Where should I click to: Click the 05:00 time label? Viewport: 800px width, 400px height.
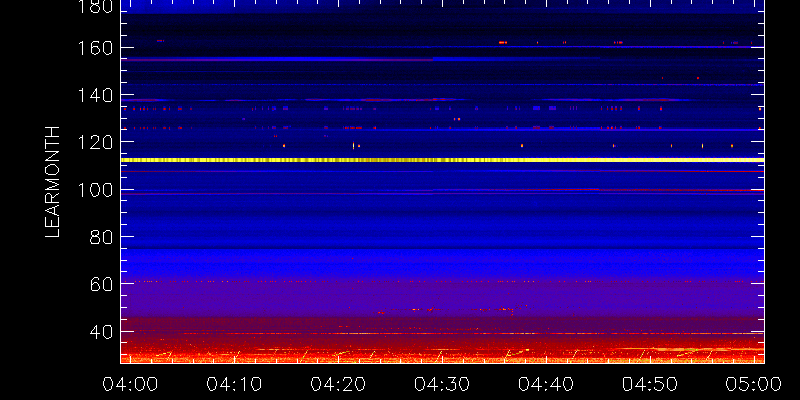[754, 384]
